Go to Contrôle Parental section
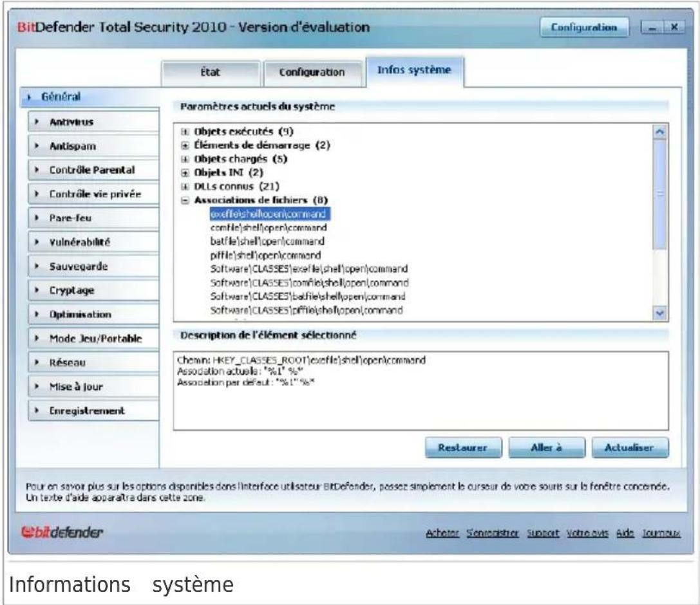Image resolution: width=700 pixels, height=605 pixels. point(93,170)
